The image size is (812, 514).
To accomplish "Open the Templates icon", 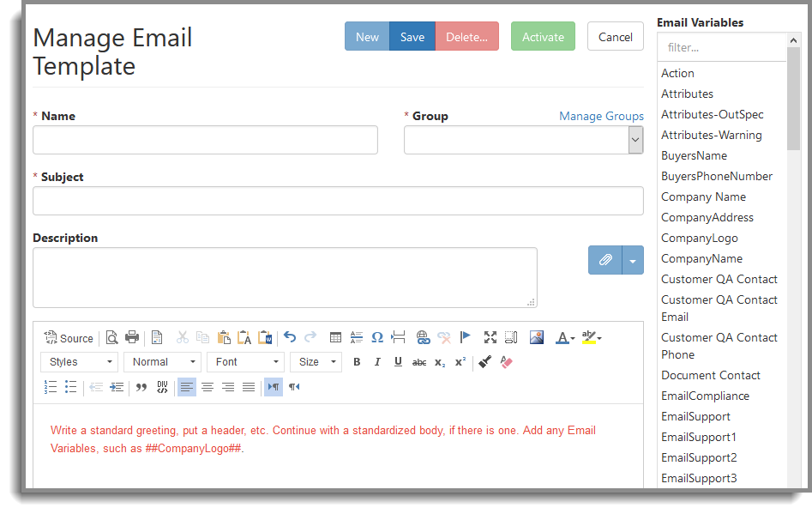I will pyautogui.click(x=157, y=337).
